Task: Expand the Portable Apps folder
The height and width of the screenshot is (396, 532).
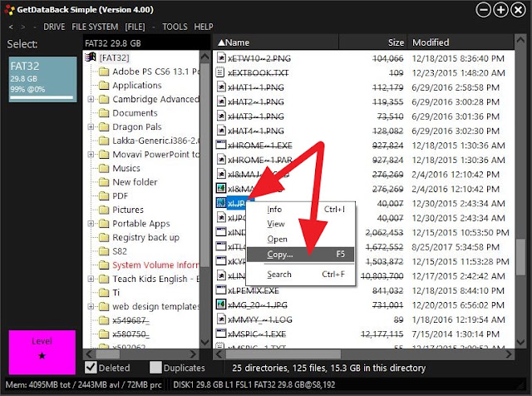Action: click(91, 224)
